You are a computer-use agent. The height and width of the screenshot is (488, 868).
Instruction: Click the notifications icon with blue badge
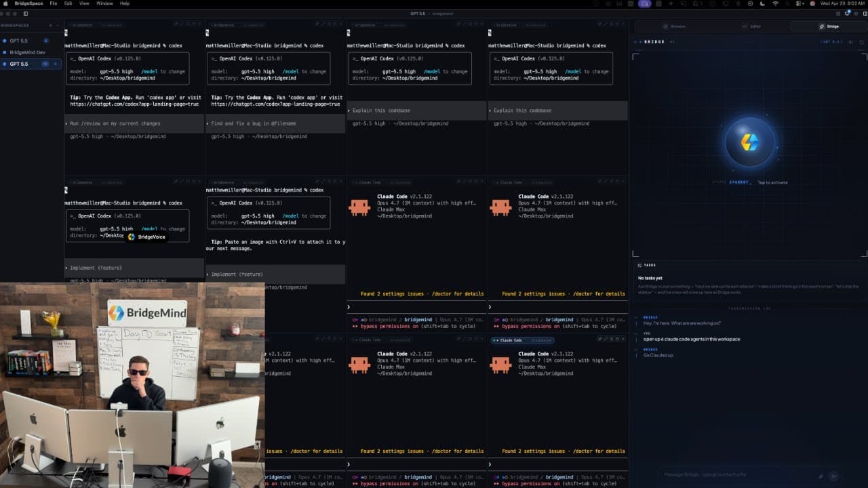pyautogui.click(x=848, y=14)
